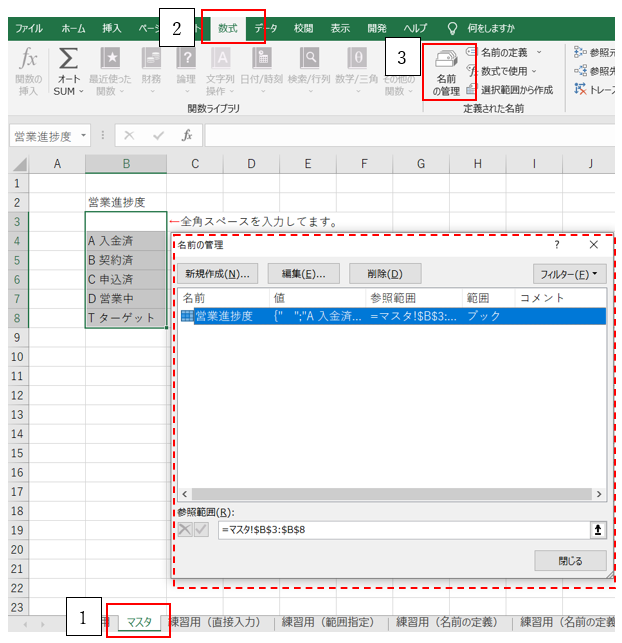Select the マスタ sheet tab

[x=139, y=622]
